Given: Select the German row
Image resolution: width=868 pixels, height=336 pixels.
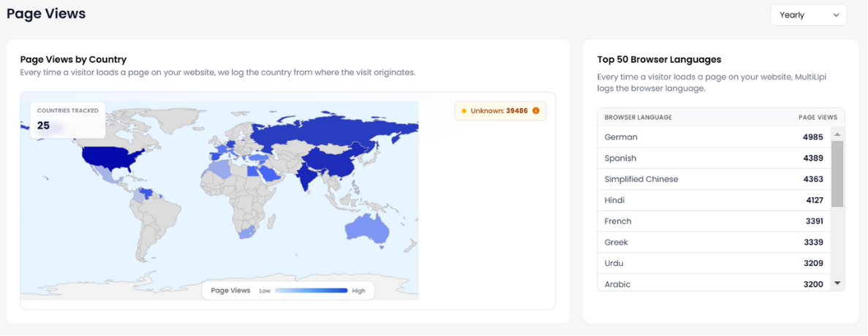Looking at the screenshot, I should click(714, 137).
